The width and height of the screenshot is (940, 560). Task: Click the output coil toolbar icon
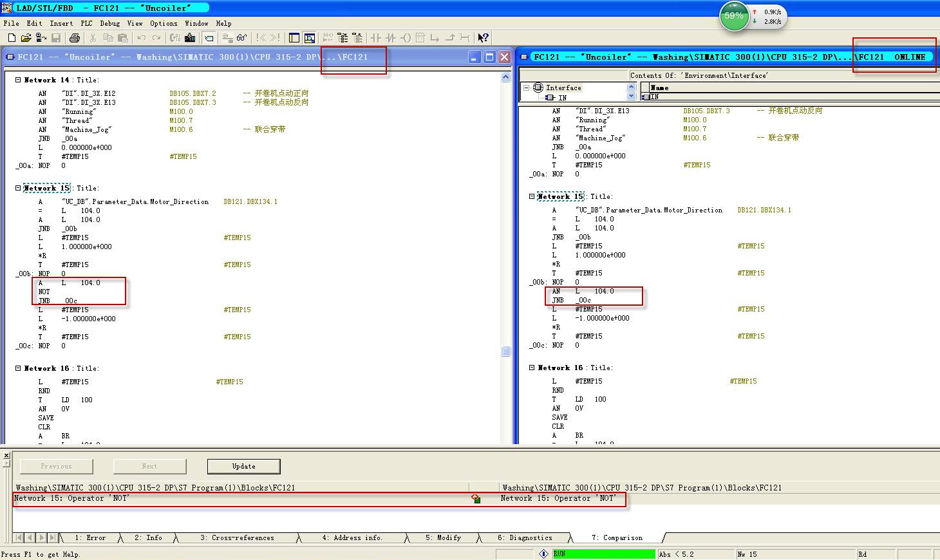coord(406,38)
